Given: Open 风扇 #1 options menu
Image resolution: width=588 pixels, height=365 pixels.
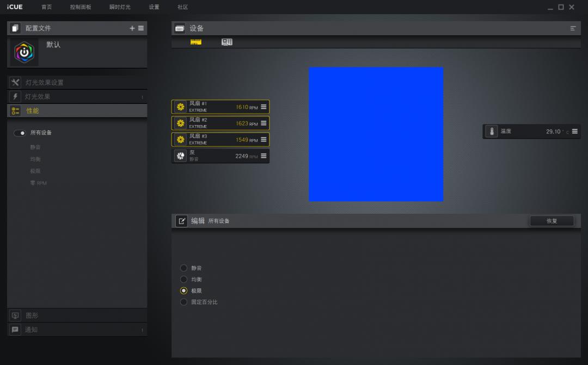Looking at the screenshot, I should [264, 107].
